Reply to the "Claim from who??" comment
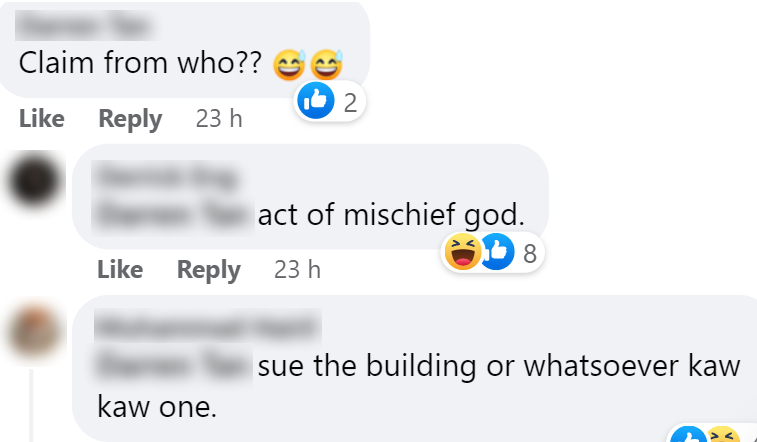 click(x=130, y=119)
